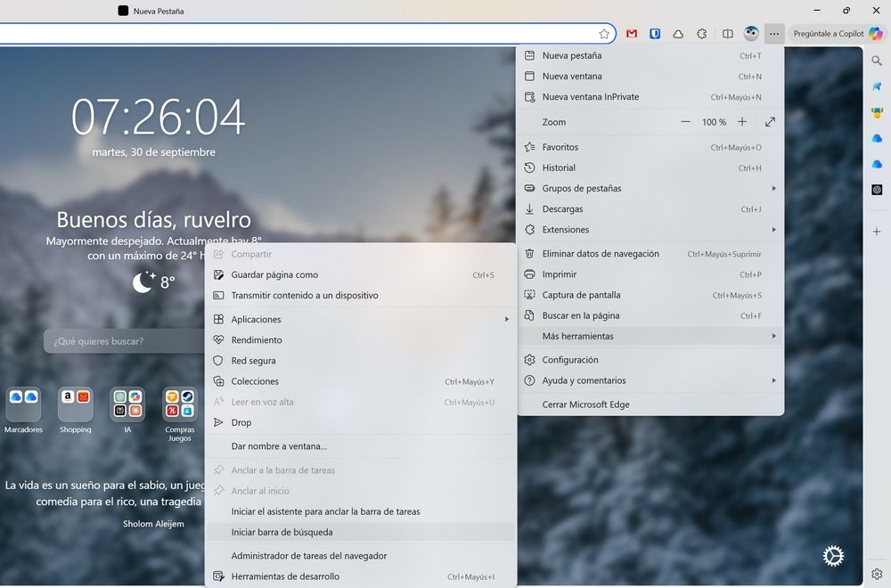Open Gmail from the toolbar extension icon
This screenshot has width=891, height=588.
[x=631, y=34]
